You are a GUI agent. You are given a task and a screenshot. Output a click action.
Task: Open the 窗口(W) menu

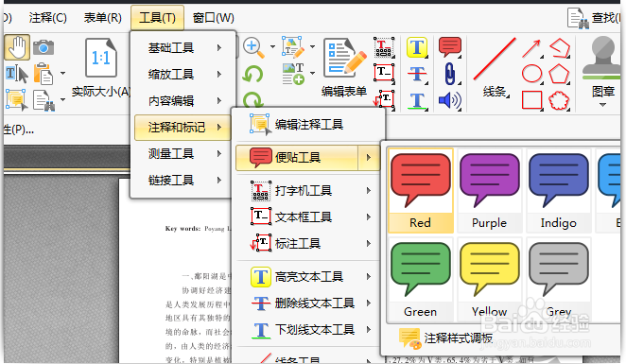point(213,18)
